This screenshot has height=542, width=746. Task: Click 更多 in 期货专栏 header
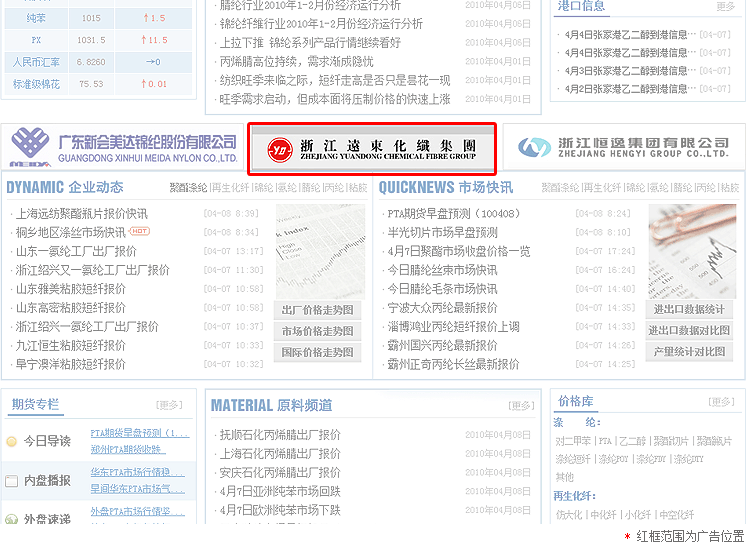tap(169, 405)
